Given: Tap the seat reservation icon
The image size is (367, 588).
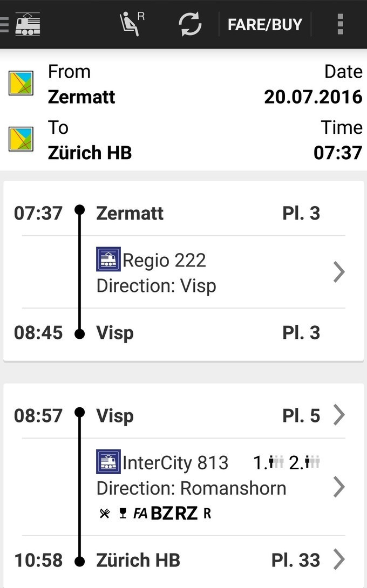Looking at the screenshot, I should pyautogui.click(x=131, y=24).
